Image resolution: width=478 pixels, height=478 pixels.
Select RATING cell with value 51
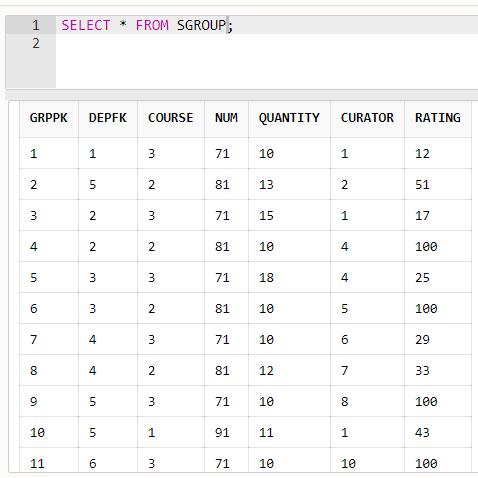pos(438,184)
